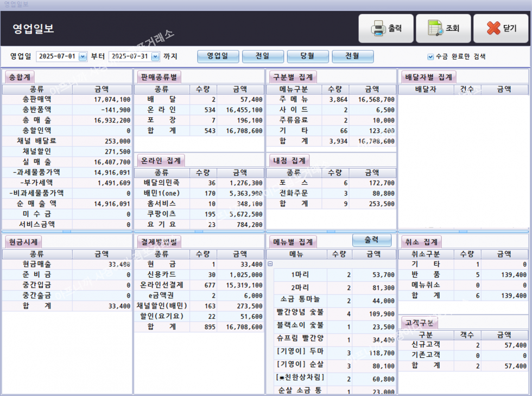Open the end date 2025-07-31 dropdown
Screen dimensions: 532x396
155,56
